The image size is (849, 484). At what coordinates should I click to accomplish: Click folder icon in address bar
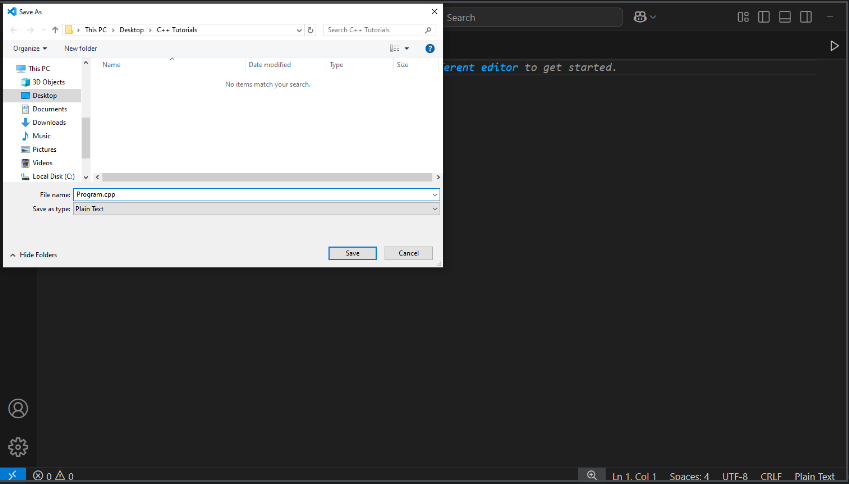point(69,30)
